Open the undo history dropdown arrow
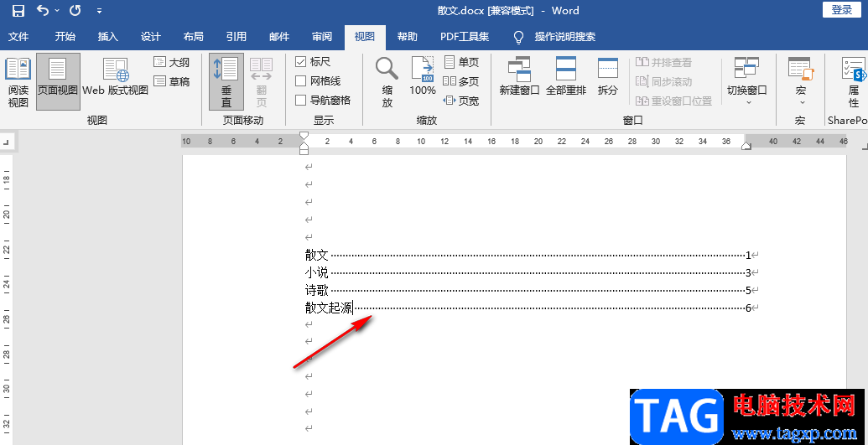The image size is (868, 445). [x=57, y=11]
